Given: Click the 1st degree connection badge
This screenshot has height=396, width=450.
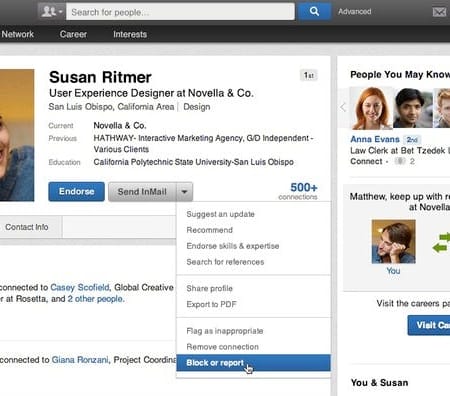Looking at the screenshot, I should click(309, 75).
